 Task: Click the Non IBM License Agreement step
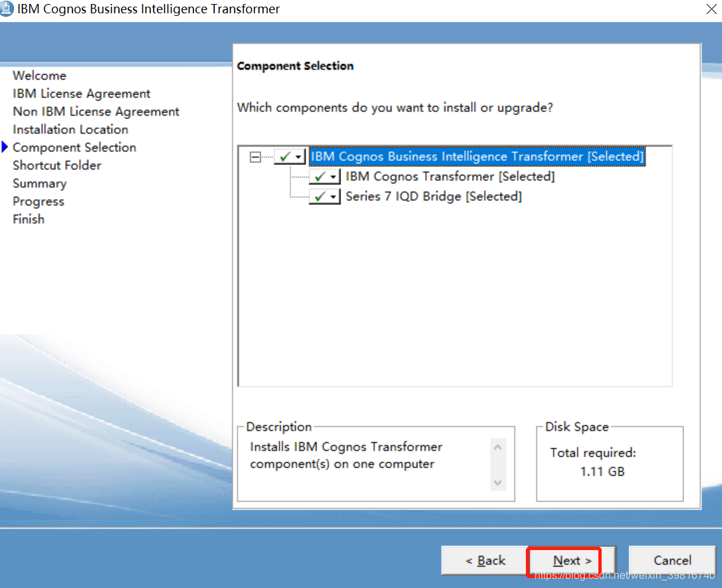(x=96, y=112)
